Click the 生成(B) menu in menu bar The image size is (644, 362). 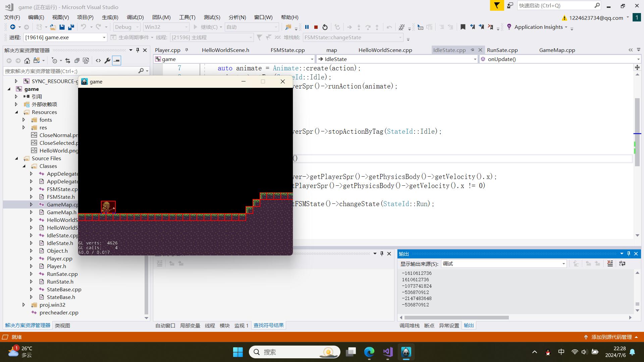pos(110,17)
